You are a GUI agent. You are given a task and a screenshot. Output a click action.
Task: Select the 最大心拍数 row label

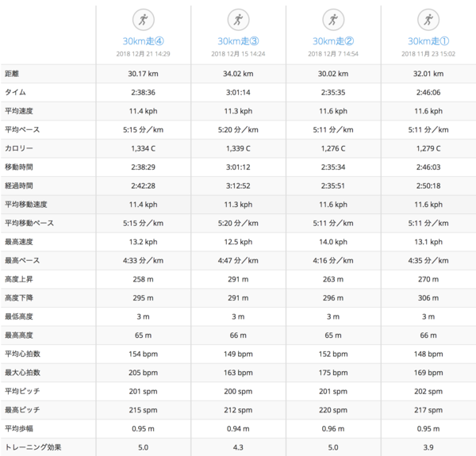(22, 373)
